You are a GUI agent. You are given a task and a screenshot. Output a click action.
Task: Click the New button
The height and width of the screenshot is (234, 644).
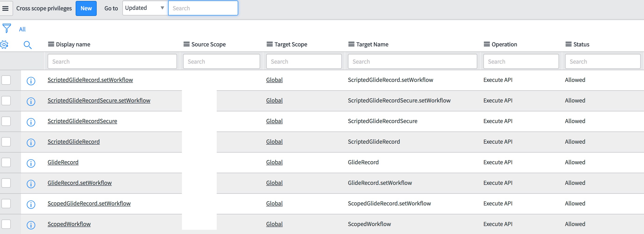pos(86,8)
